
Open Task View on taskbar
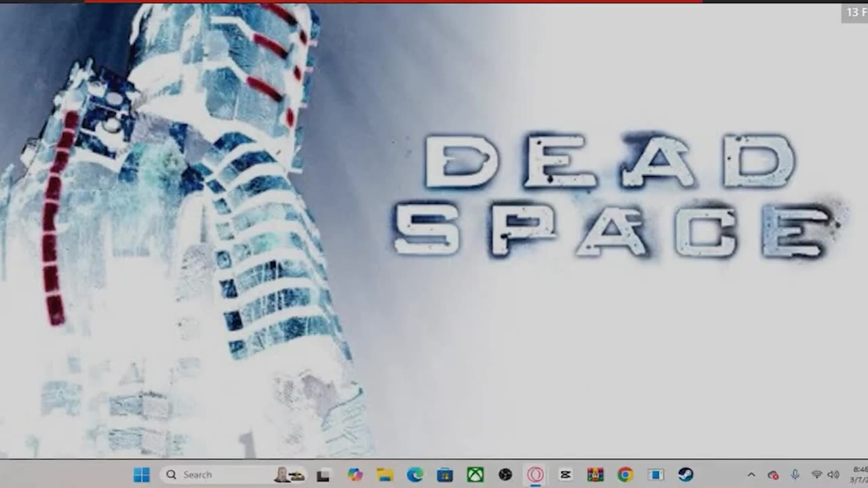323,475
